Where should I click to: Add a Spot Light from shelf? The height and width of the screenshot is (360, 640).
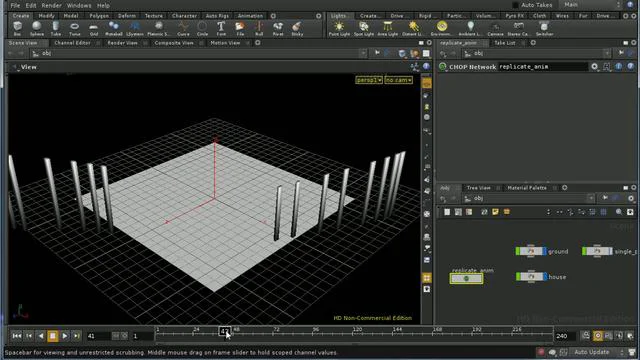pyautogui.click(x=364, y=29)
